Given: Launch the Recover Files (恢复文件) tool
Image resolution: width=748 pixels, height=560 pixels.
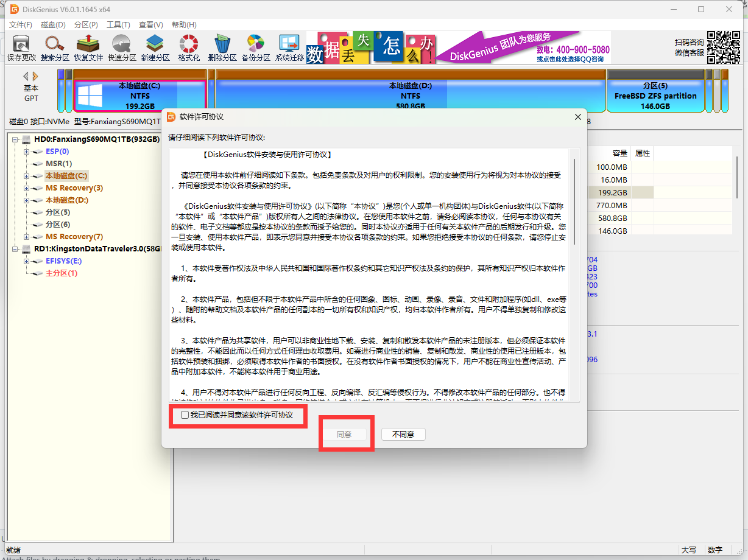Looking at the screenshot, I should (88, 48).
